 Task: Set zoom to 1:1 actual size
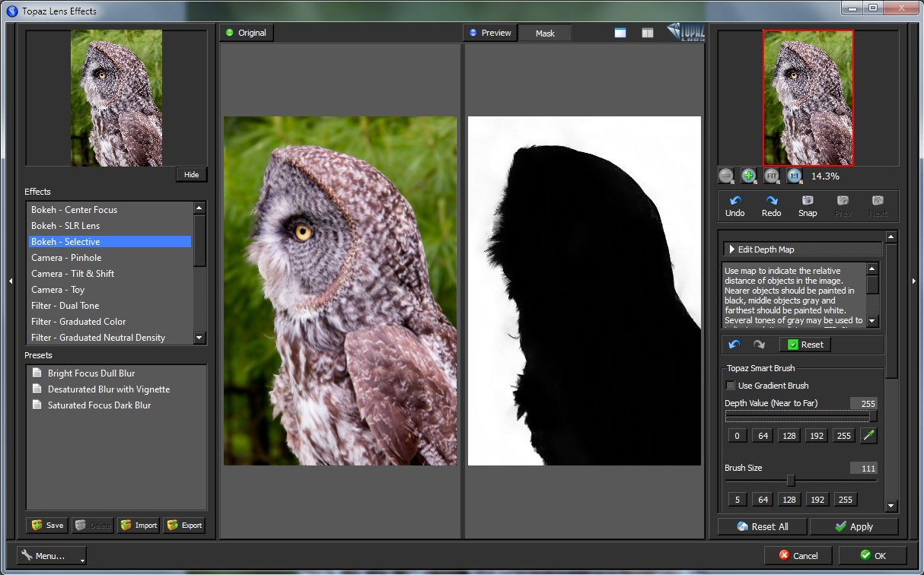[795, 176]
